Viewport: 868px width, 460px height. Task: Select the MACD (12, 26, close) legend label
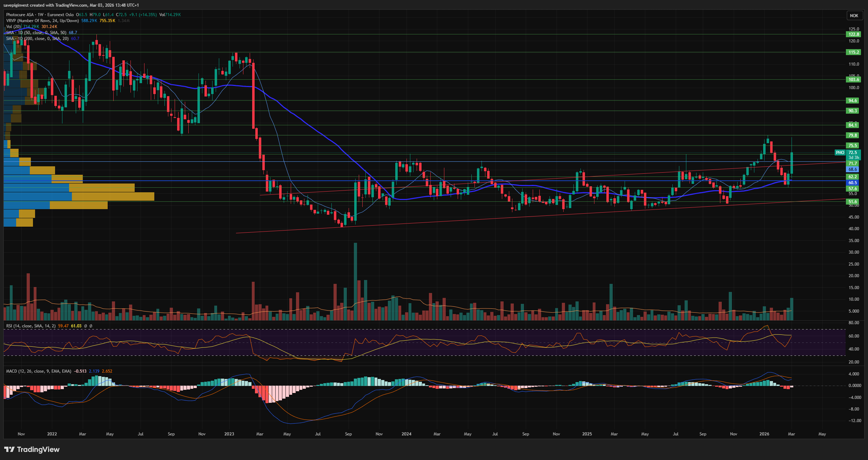pos(38,371)
